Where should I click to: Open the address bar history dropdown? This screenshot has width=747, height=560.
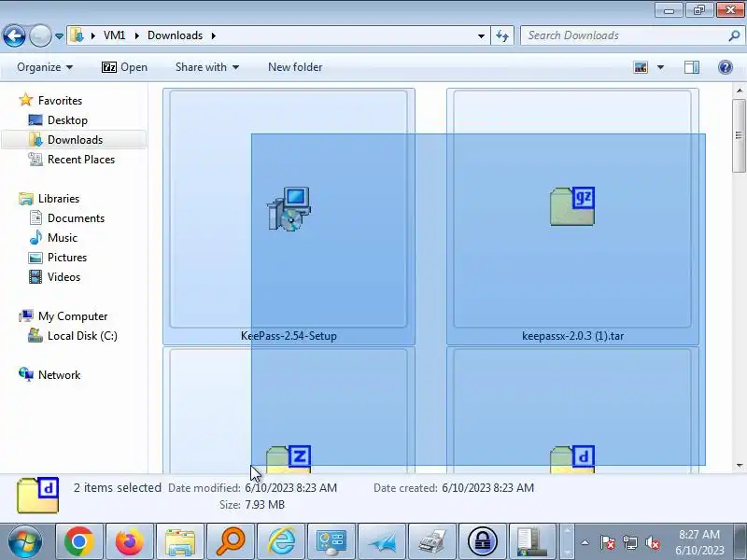(481, 35)
